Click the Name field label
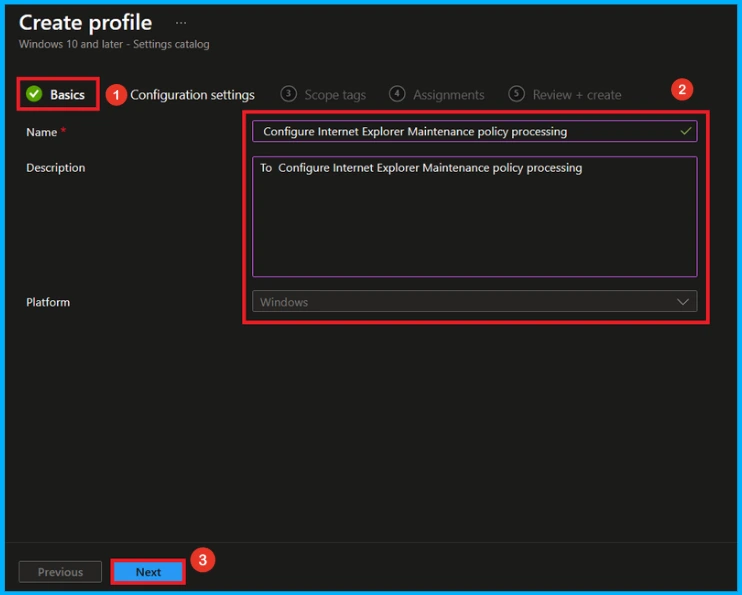 point(42,132)
